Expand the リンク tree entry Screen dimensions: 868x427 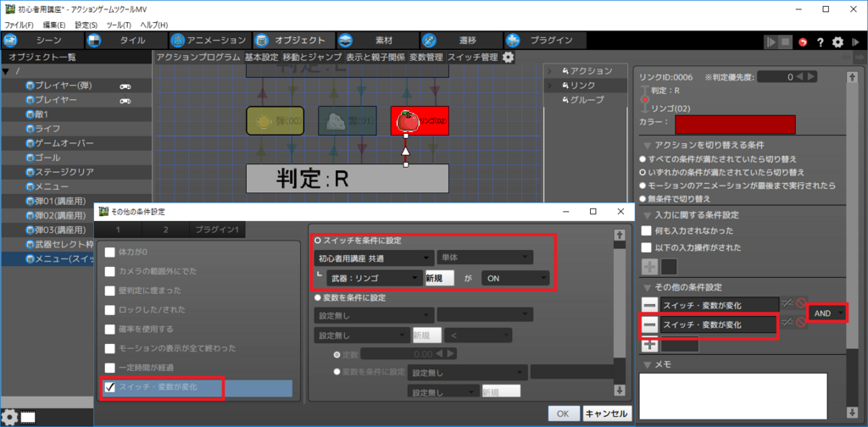(x=550, y=86)
